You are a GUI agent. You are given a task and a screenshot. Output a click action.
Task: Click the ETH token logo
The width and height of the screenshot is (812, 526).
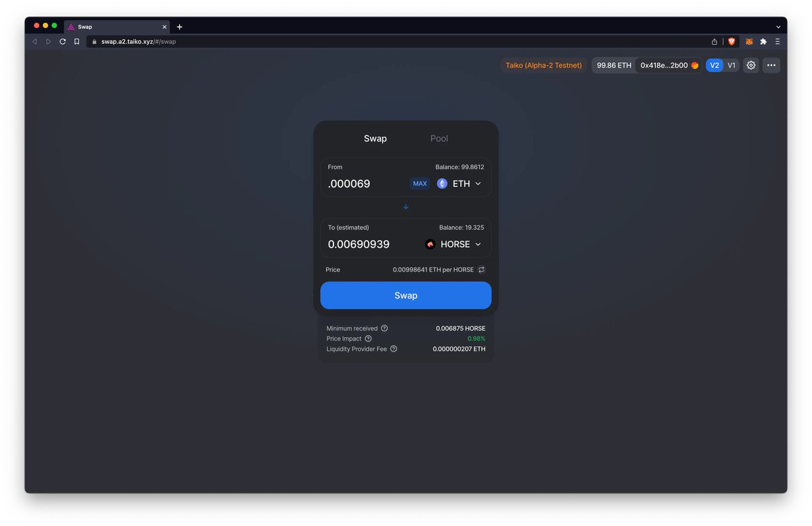[442, 183]
